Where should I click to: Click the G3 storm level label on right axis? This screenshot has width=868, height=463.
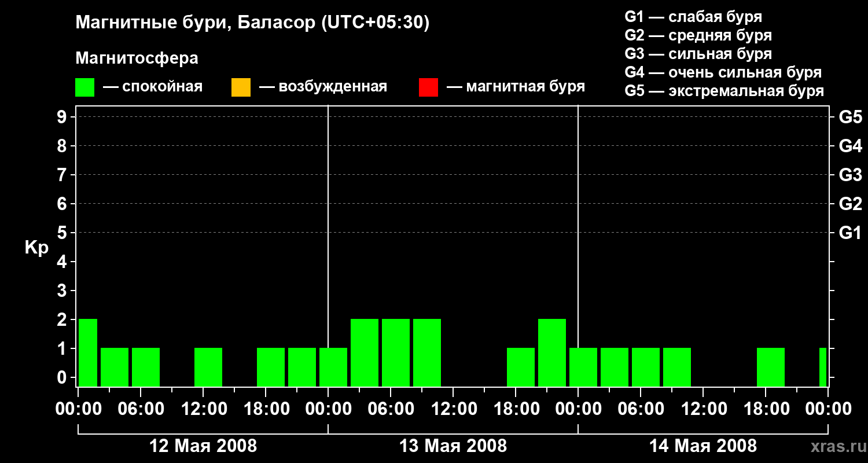click(850, 175)
